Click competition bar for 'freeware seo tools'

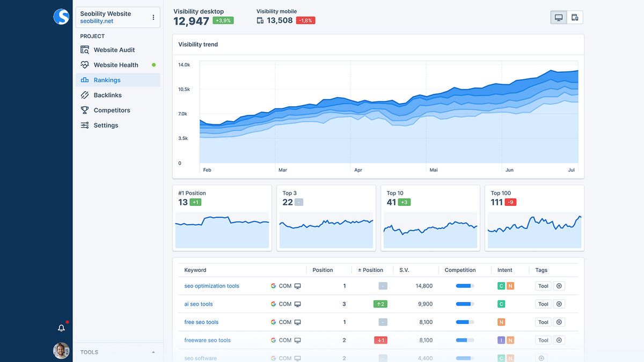pos(465,340)
